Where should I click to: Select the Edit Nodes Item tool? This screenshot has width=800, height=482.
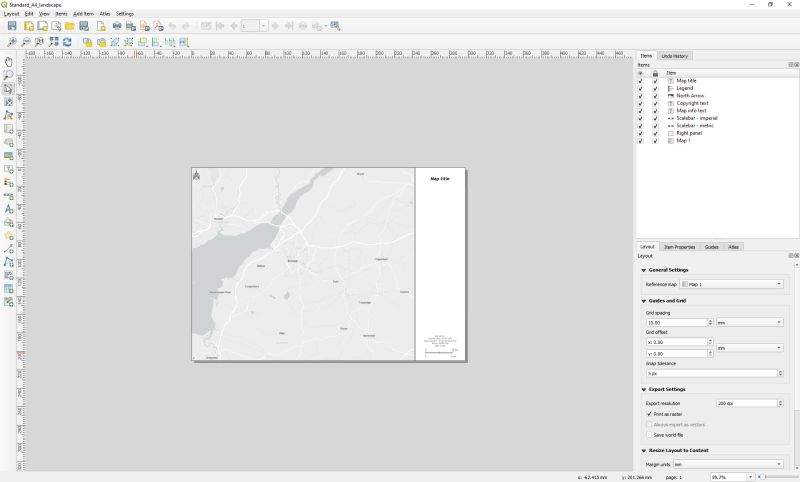click(8, 115)
